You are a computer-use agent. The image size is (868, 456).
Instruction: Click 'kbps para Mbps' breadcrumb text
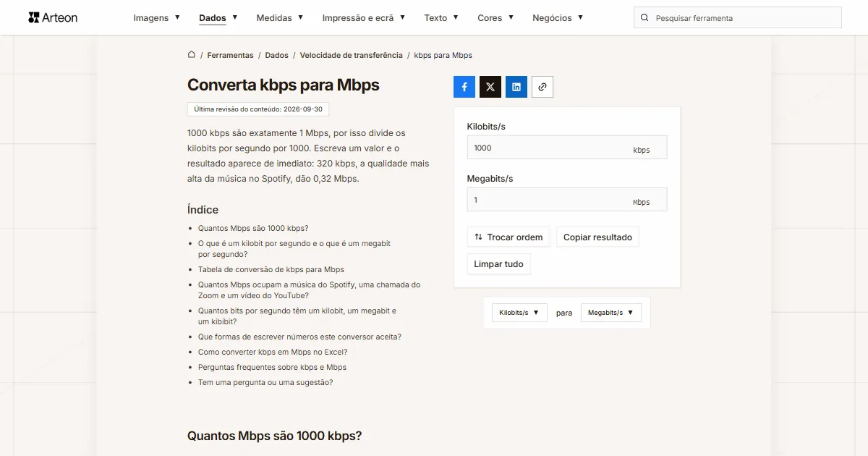pyautogui.click(x=443, y=55)
